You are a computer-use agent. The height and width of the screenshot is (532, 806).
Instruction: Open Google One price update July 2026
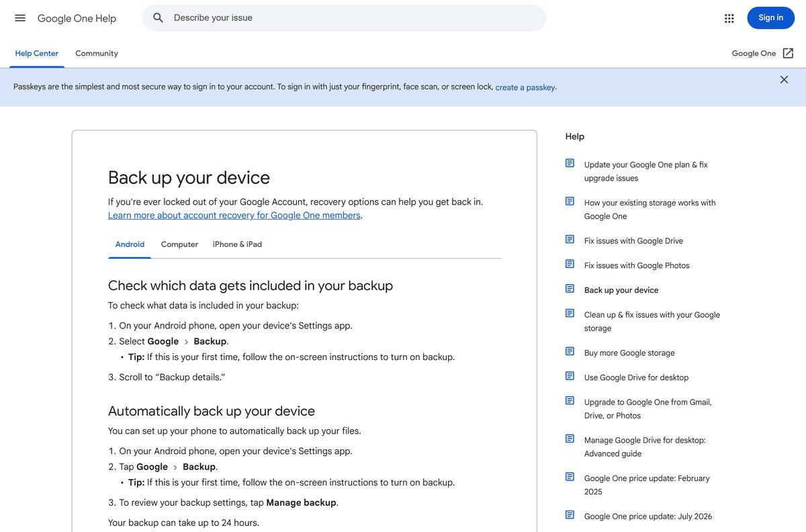pos(648,517)
